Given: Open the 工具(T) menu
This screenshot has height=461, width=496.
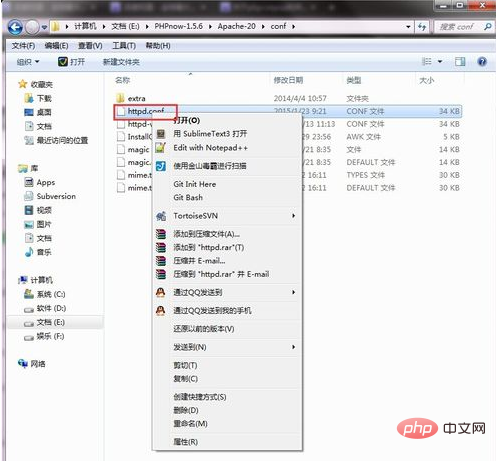Looking at the screenshot, I should (124, 46).
